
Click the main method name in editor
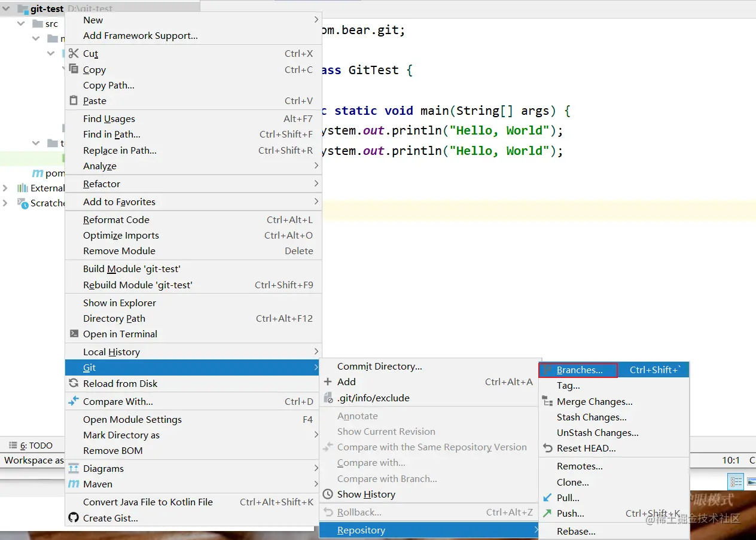click(x=435, y=111)
